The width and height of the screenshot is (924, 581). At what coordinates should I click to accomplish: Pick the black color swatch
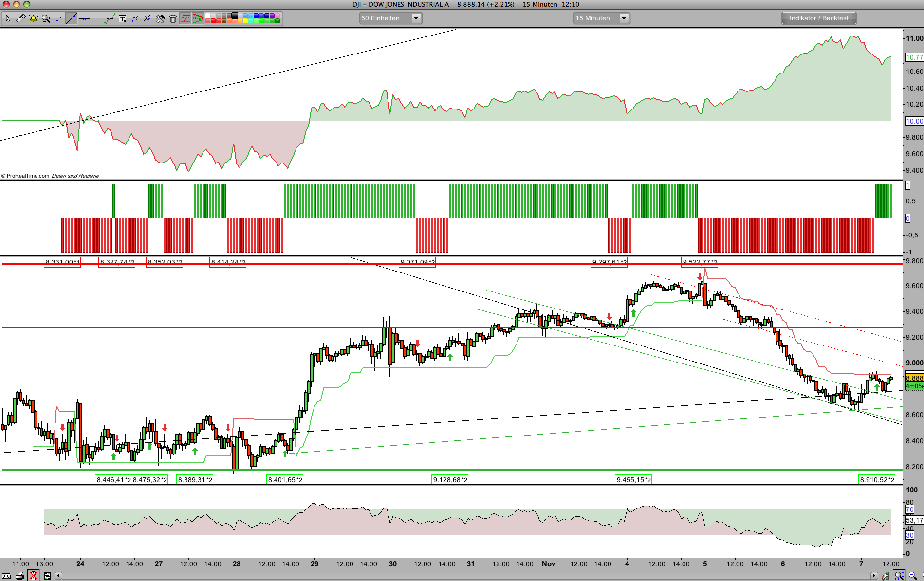[x=235, y=16]
